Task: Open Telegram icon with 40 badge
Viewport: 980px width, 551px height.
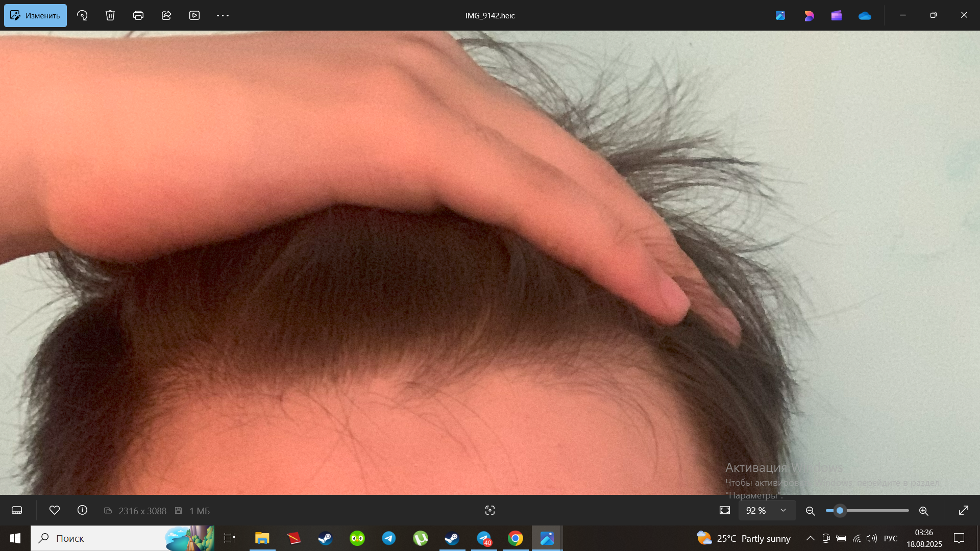Action: point(484,538)
